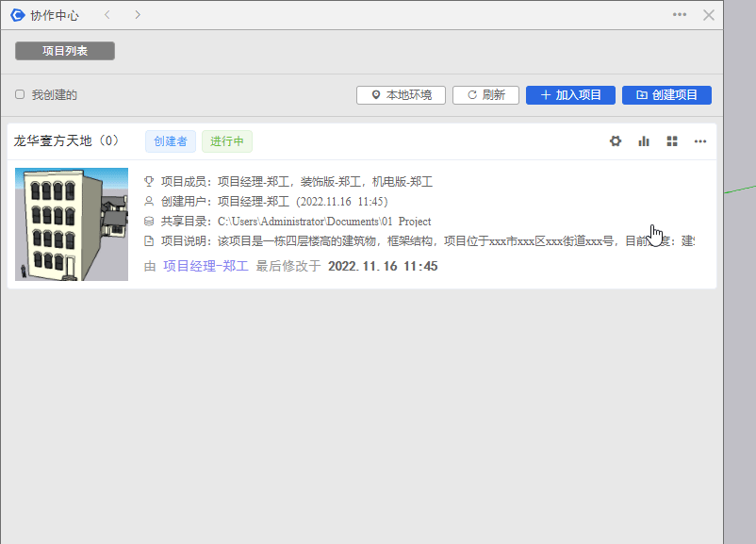Open the title bar more options menu
This screenshot has width=756, height=544.
tap(680, 15)
